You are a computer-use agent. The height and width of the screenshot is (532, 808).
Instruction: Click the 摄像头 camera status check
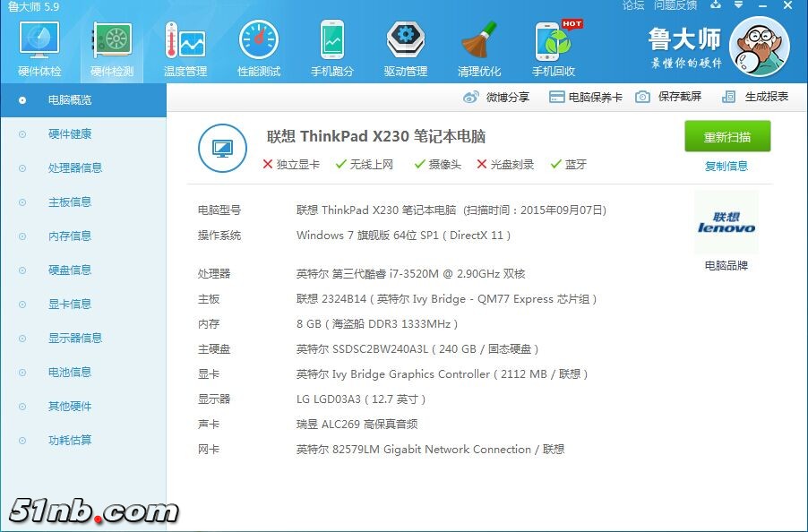pos(419,164)
